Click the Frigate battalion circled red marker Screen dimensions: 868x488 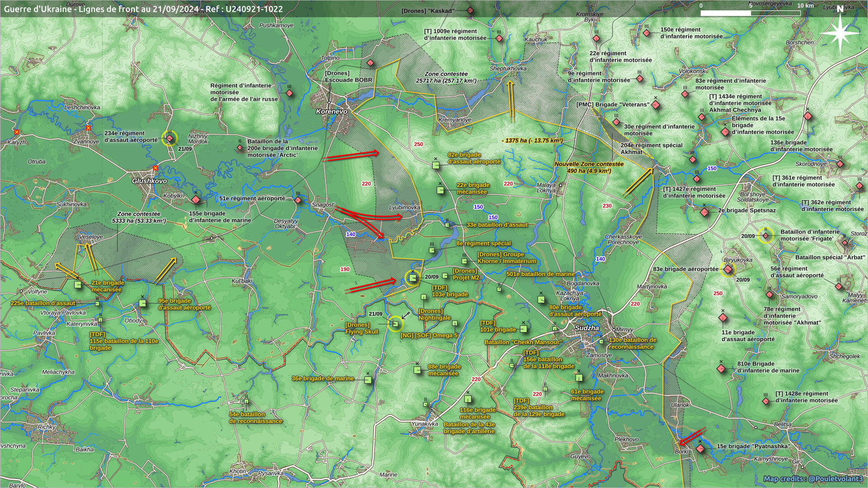click(765, 235)
